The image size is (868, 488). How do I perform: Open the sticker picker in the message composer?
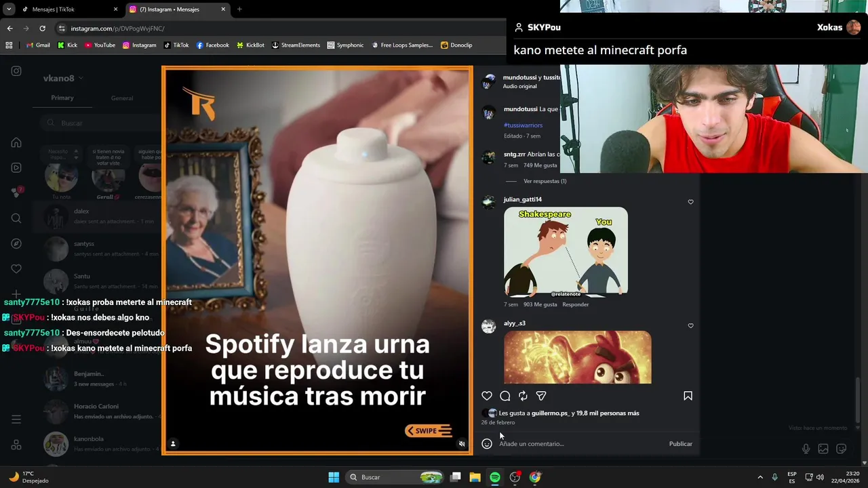(x=842, y=449)
